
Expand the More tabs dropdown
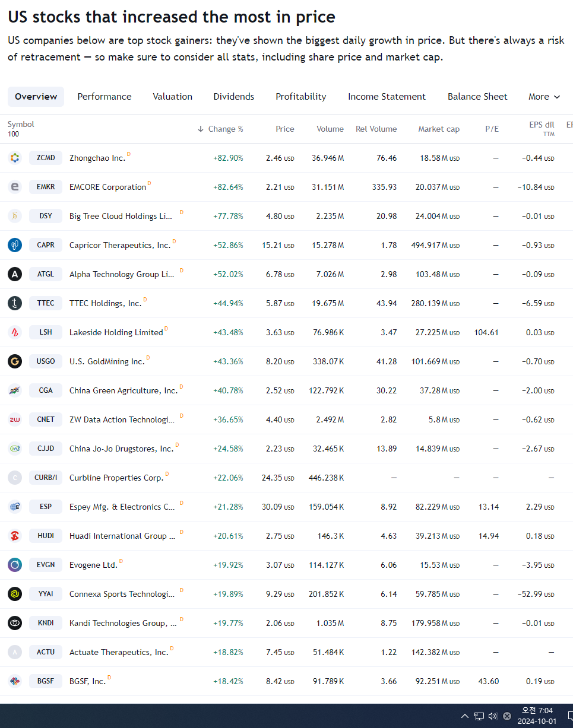tap(544, 97)
